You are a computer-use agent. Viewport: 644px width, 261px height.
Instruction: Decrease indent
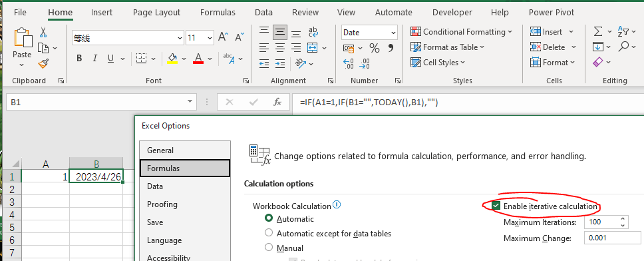click(265, 63)
